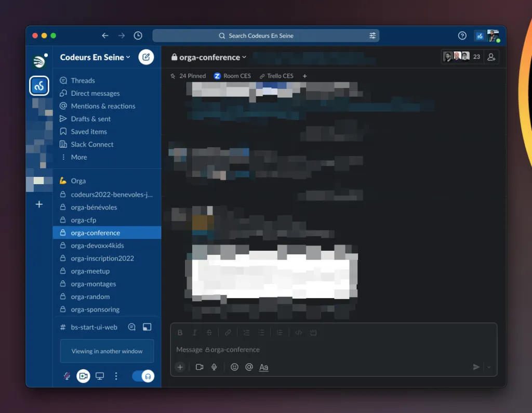The image size is (532, 413).
Task: Click the Viewing in another window banner
Action: 107,351
